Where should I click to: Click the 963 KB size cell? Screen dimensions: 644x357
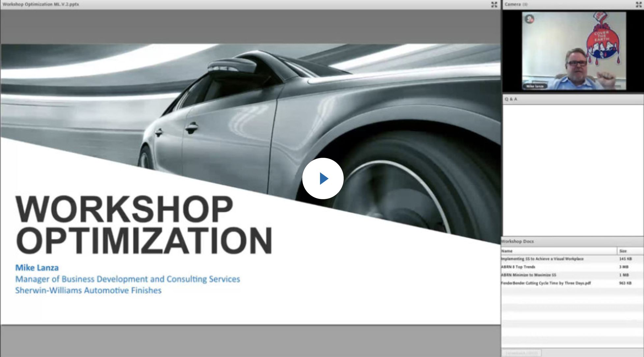click(x=625, y=283)
